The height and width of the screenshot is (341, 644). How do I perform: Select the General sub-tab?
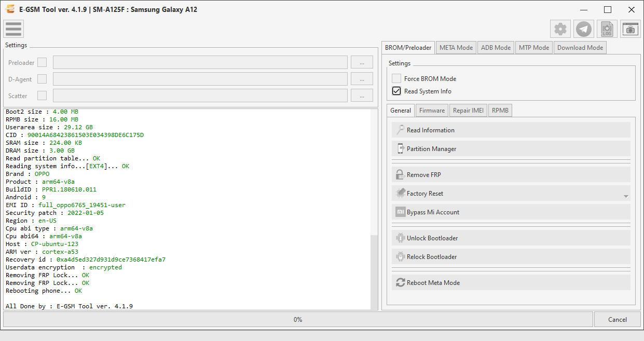coord(401,110)
